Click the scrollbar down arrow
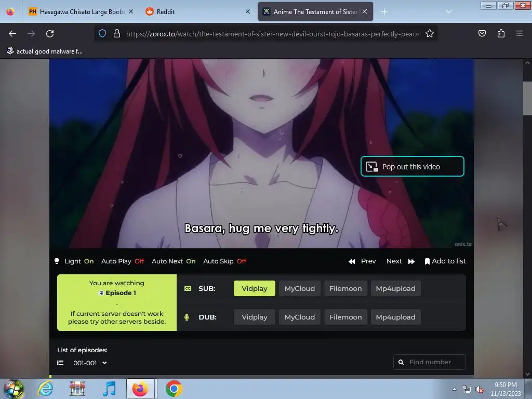Viewport: 532px width, 399px height. pos(527,374)
